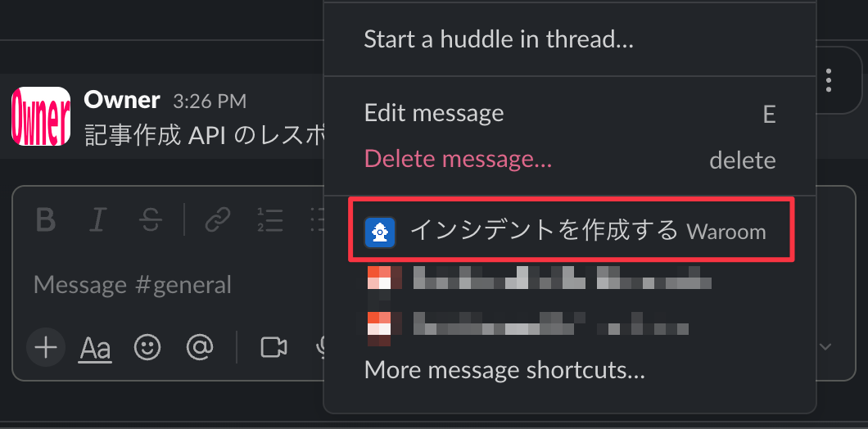Viewport: 868px width, 429px height.
Task: Open three-dot more actions menu
Action: tap(828, 80)
